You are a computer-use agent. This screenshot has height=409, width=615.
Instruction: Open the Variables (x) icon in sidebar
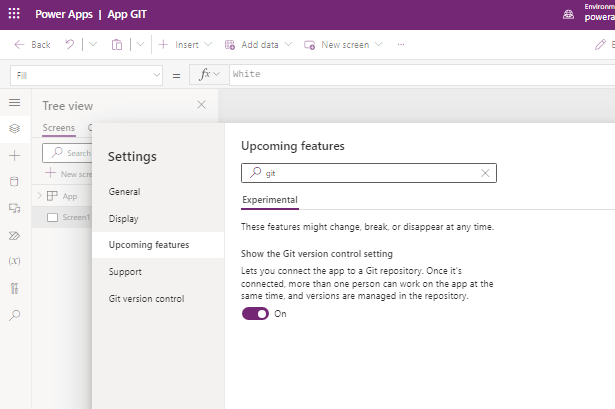(15, 261)
